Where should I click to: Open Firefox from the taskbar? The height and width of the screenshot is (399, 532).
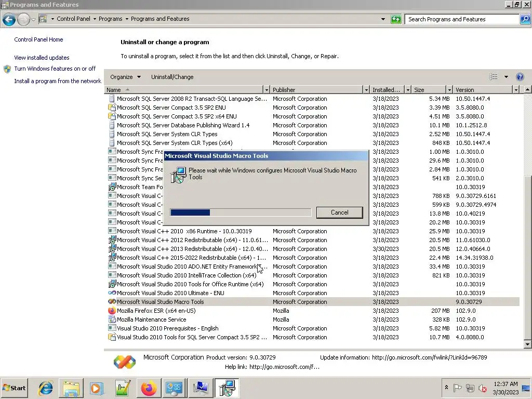pos(149,388)
